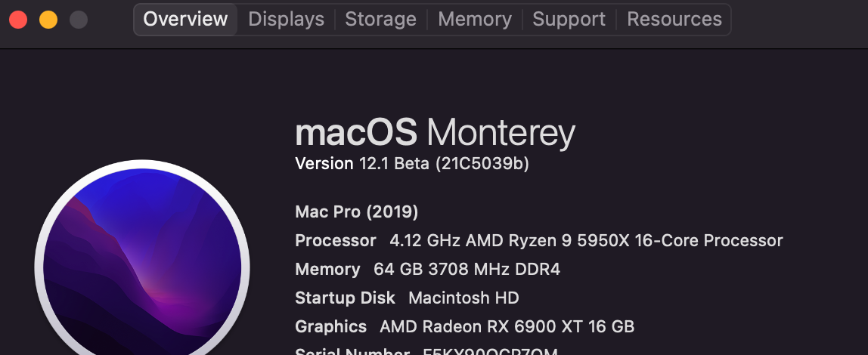Click the Memory label in system info
The width and height of the screenshot is (868, 355).
[x=327, y=270]
